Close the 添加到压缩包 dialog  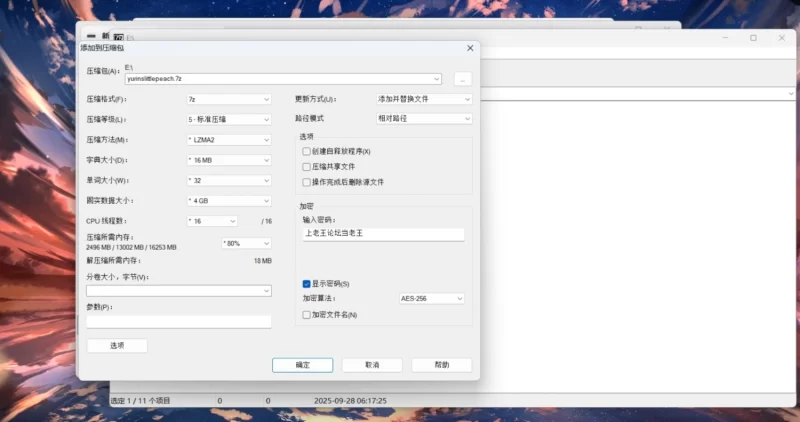click(469, 48)
